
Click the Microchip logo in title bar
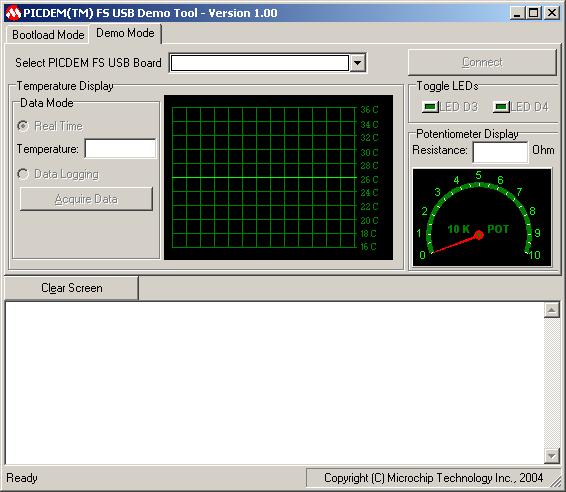click(x=13, y=13)
